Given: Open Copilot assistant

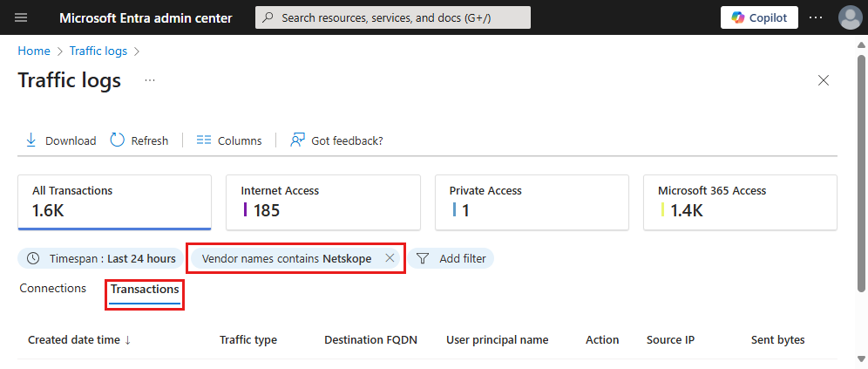Looking at the screenshot, I should tap(759, 17).
